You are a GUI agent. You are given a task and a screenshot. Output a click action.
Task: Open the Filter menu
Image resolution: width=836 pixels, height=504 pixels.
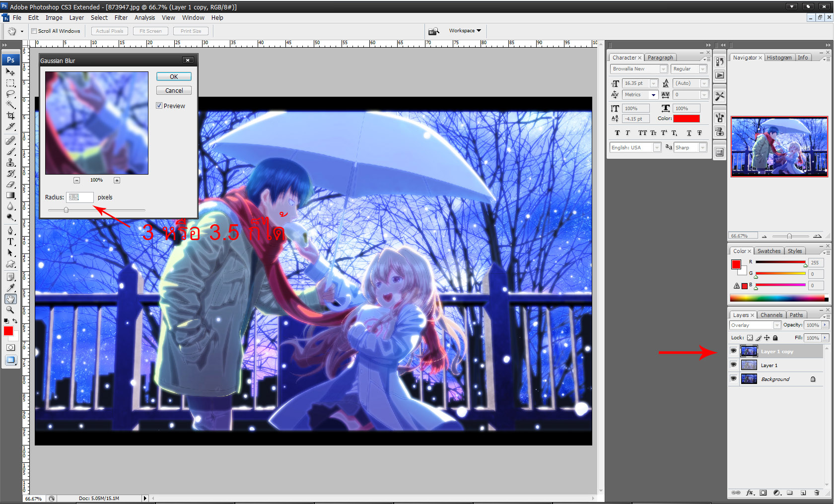(121, 17)
